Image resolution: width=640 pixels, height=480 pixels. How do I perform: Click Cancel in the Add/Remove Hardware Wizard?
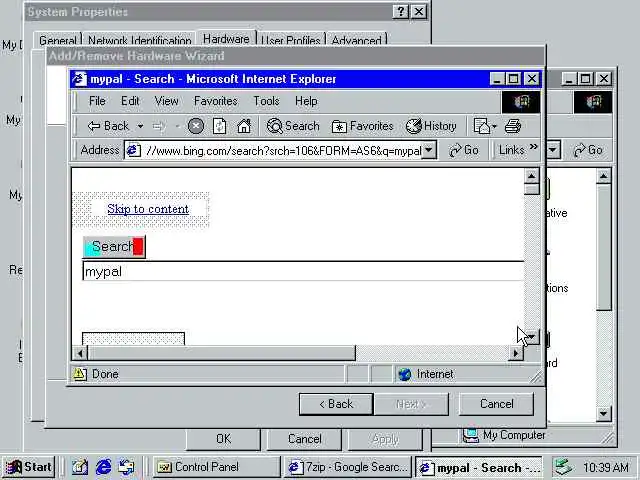pos(496,404)
